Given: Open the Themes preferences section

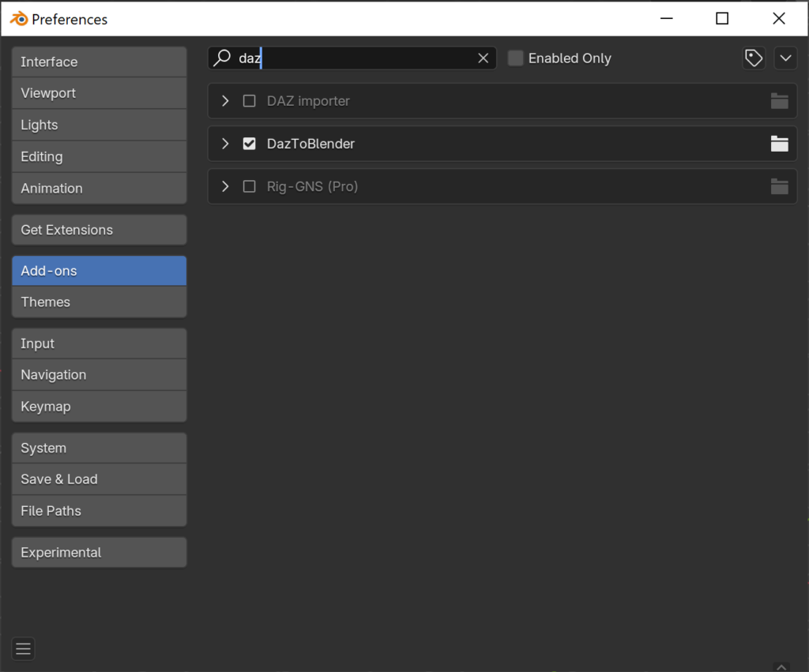Looking at the screenshot, I should tap(99, 302).
